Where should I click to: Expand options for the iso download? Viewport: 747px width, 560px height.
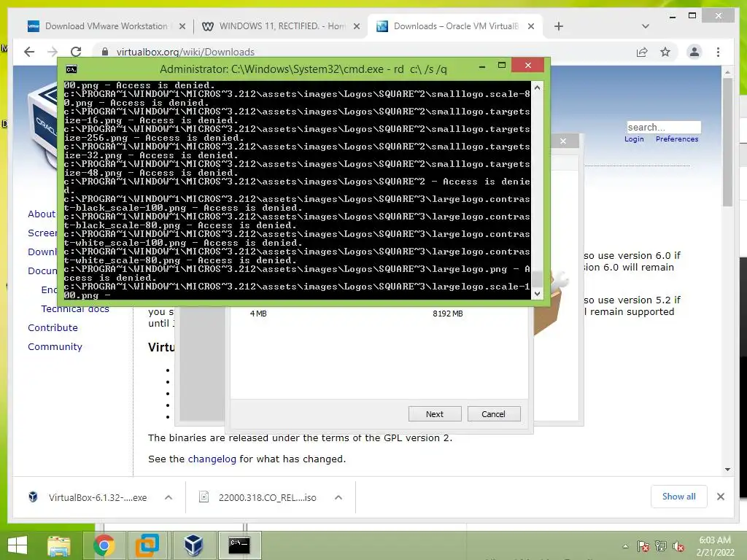[338, 497]
